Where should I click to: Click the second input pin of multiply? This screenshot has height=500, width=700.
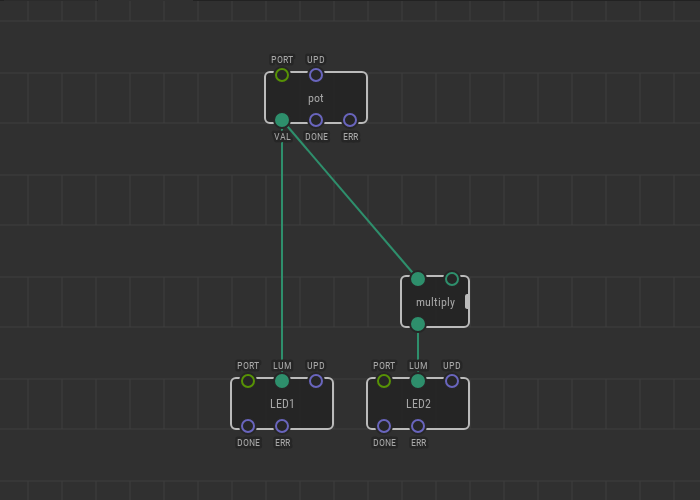point(452,279)
